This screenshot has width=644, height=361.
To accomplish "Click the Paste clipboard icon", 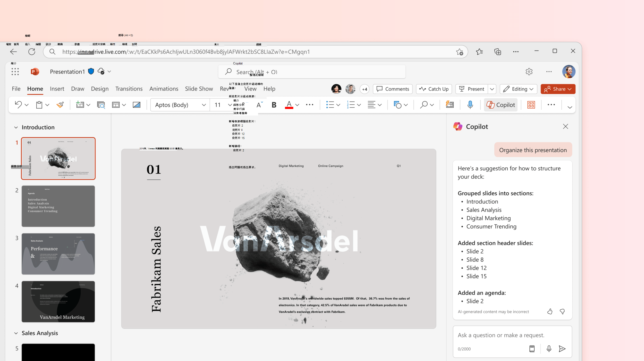I will pyautogui.click(x=39, y=105).
